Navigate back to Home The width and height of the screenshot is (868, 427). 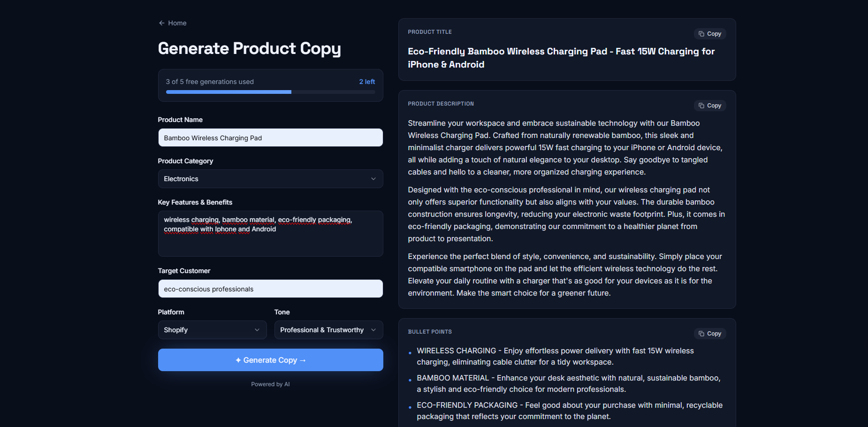[x=176, y=23]
